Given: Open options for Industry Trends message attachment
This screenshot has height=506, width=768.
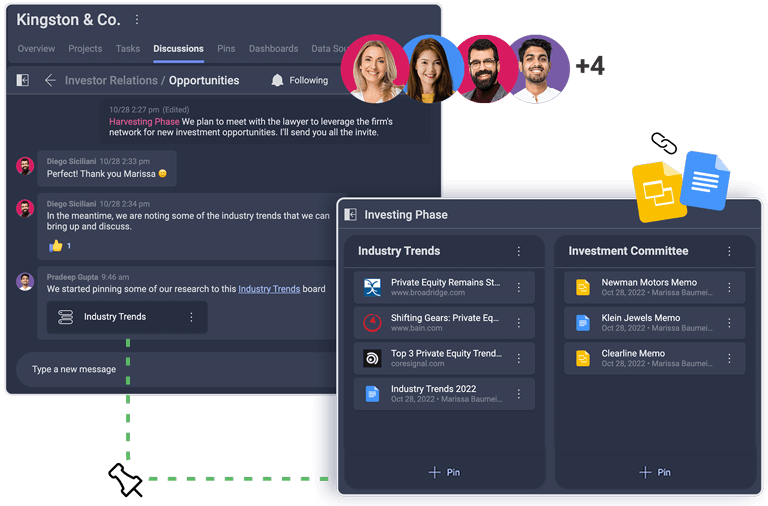Looking at the screenshot, I should click(x=192, y=317).
